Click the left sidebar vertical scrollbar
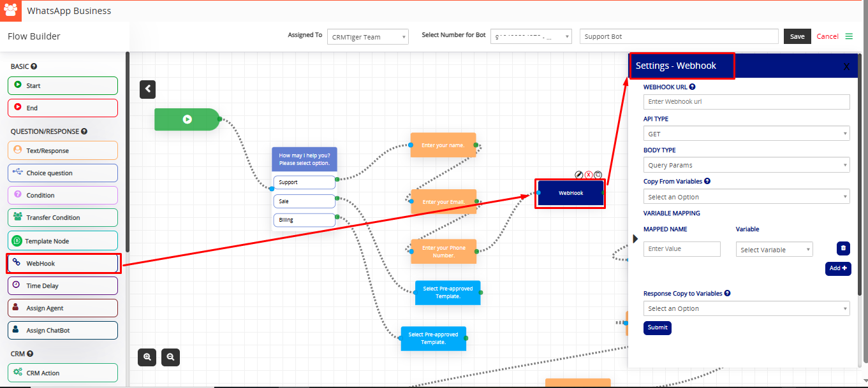Image resolution: width=868 pixels, height=388 pixels. tap(128, 153)
